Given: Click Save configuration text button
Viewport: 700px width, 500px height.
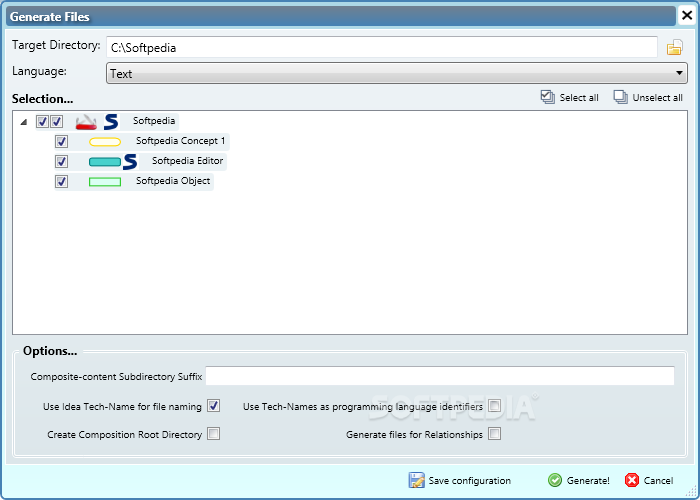Looking at the screenshot, I should pos(470,481).
